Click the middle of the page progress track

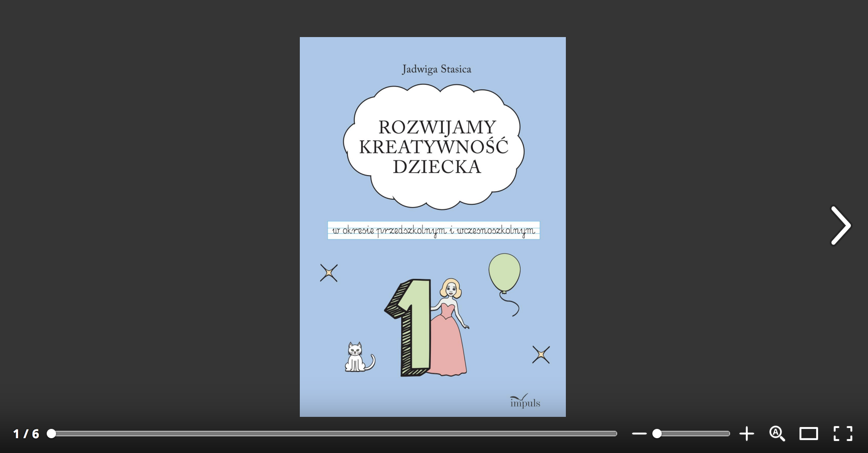click(334, 434)
